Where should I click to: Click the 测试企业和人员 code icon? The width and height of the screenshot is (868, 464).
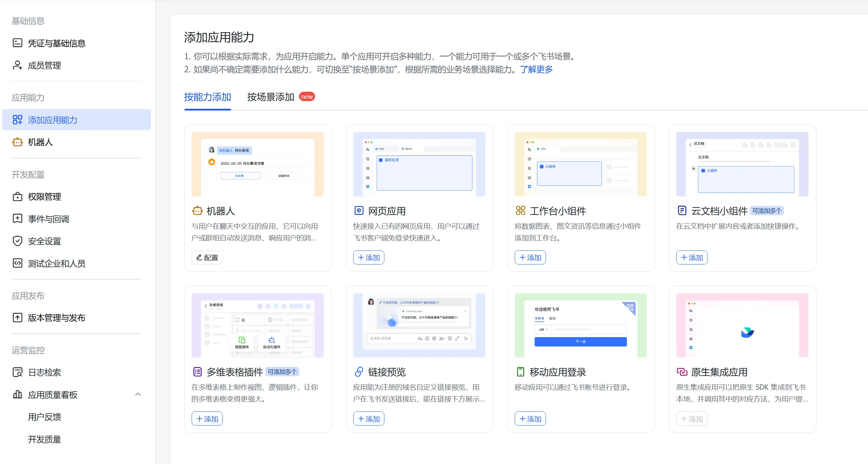pyautogui.click(x=17, y=263)
